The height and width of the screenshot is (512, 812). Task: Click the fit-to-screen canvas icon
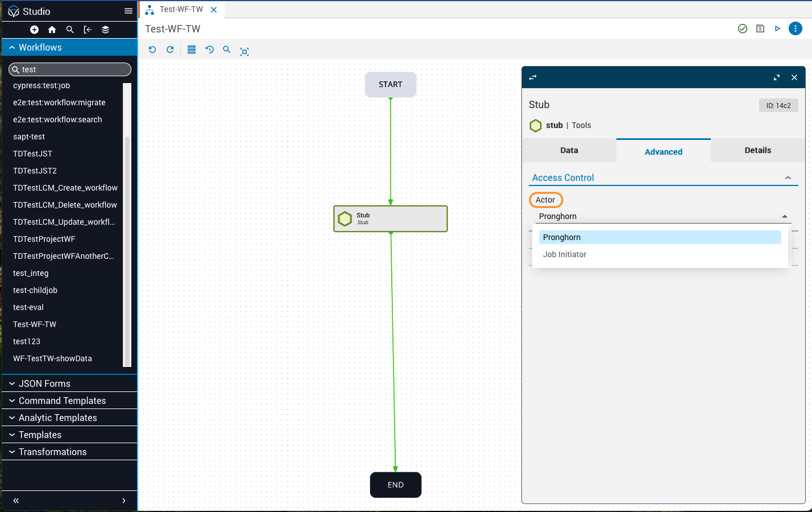(x=245, y=51)
